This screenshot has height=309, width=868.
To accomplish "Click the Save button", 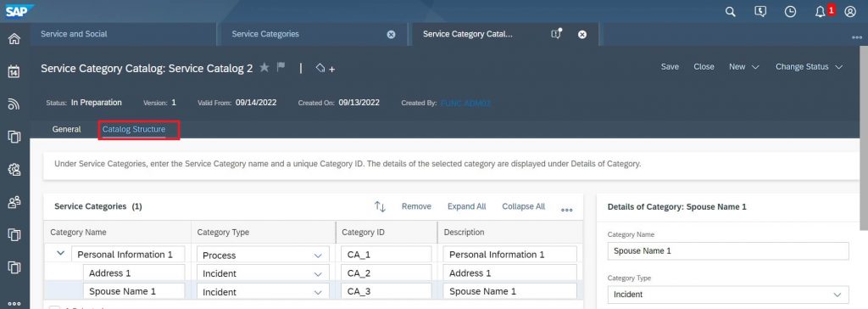I will 670,66.
